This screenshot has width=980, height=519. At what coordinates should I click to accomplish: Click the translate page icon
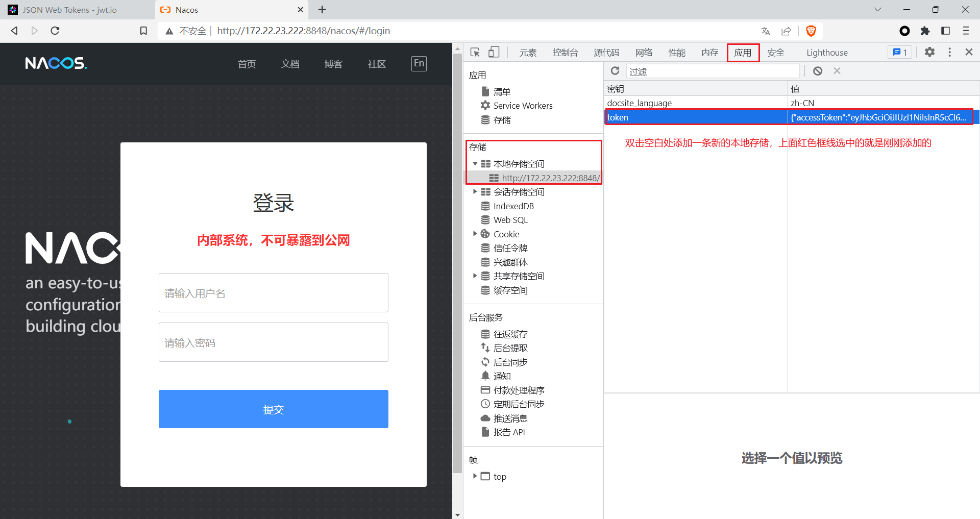[766, 31]
